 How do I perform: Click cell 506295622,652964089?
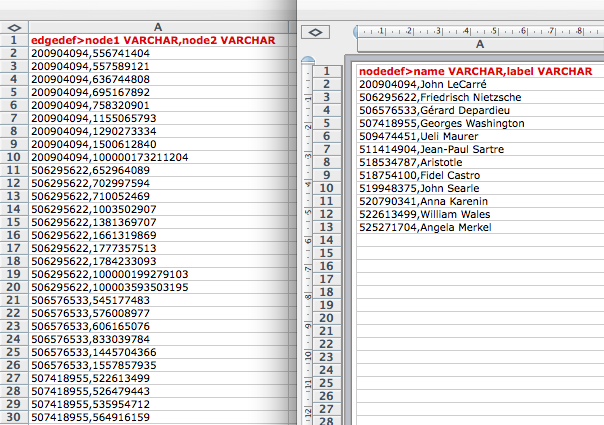(x=158, y=170)
